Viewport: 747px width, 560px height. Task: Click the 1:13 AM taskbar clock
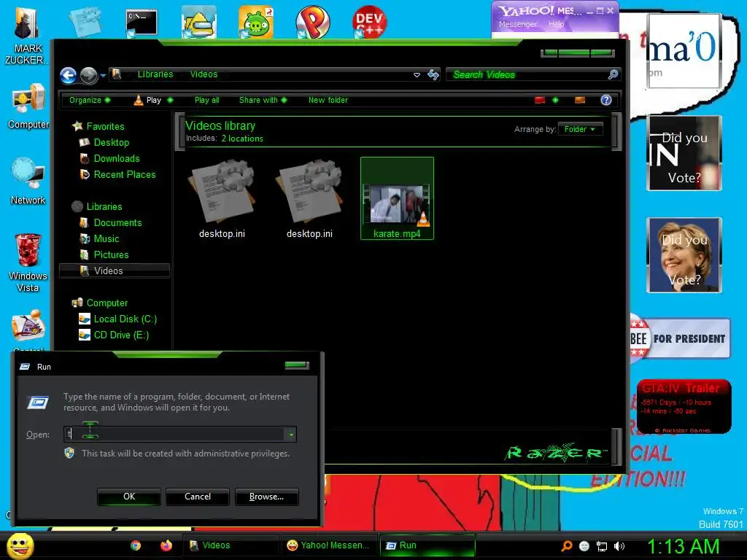[x=683, y=546]
